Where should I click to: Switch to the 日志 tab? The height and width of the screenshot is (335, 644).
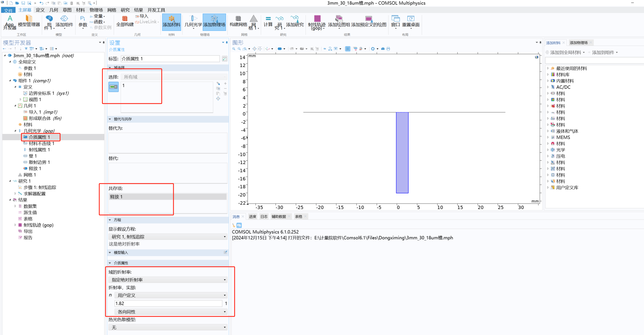point(264,217)
